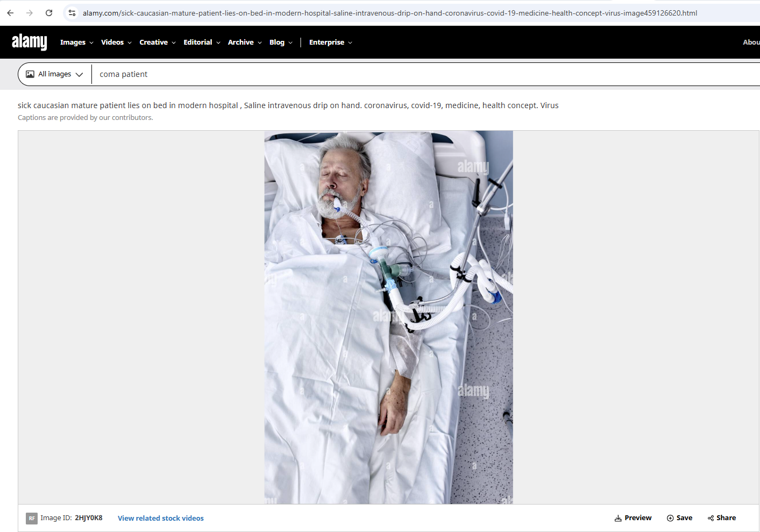Open the Blog menu
This screenshot has height=532, width=760.
tap(281, 42)
